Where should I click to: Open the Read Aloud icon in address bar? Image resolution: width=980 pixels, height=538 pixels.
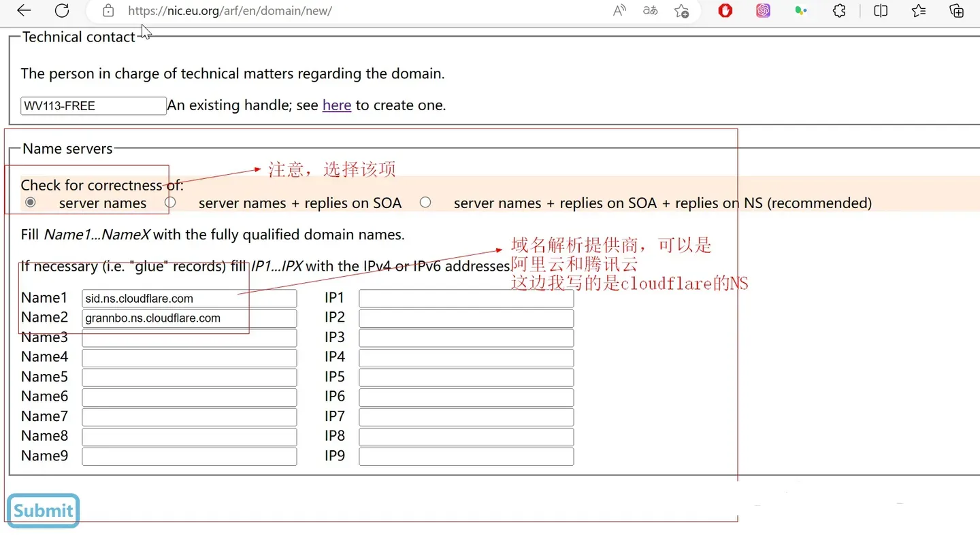tap(619, 10)
